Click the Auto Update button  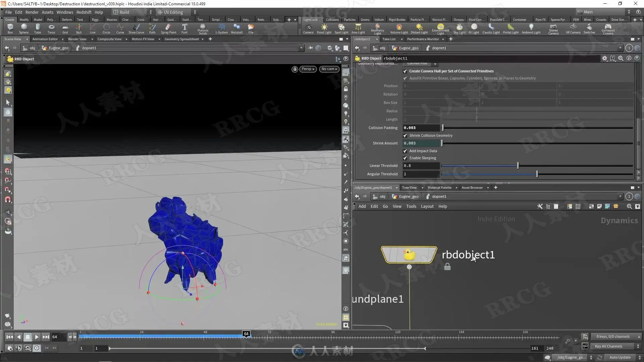click(x=620, y=357)
